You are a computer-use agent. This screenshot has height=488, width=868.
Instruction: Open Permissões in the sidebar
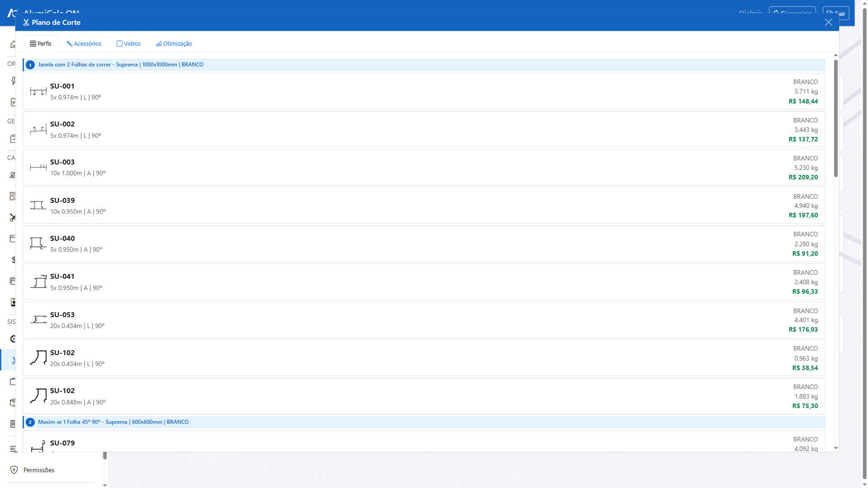(39, 470)
